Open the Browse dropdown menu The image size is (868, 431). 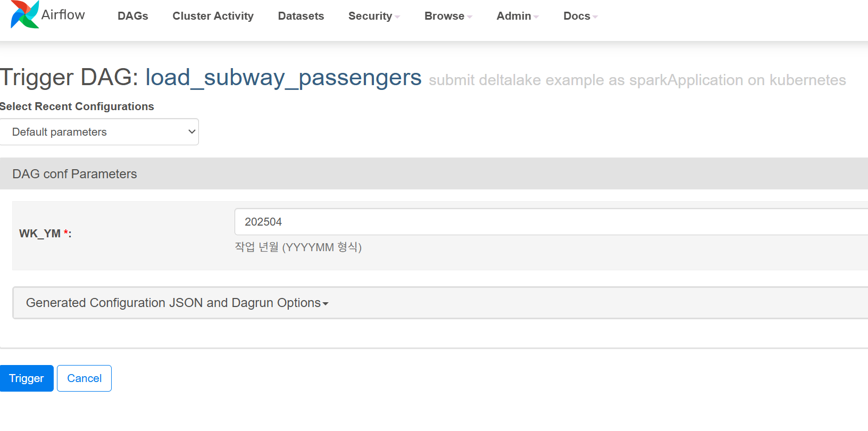tap(448, 16)
